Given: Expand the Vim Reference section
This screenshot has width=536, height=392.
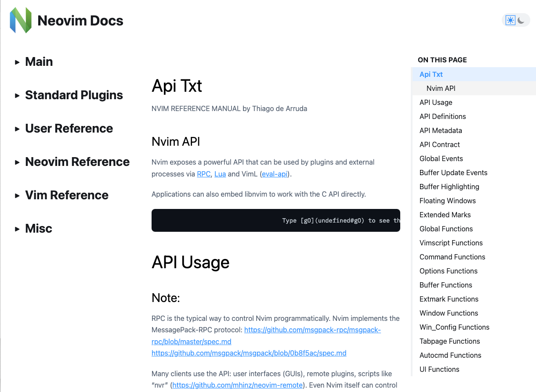Looking at the screenshot, I should [x=67, y=195].
